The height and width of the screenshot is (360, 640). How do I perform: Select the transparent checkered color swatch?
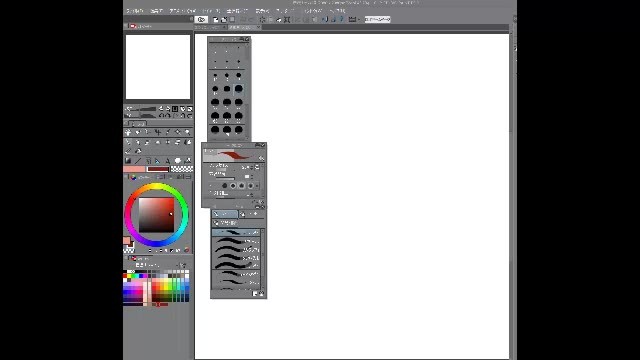[182, 169]
